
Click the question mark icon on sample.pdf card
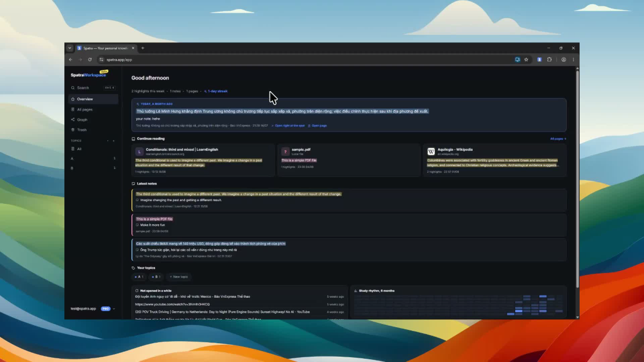285,152
